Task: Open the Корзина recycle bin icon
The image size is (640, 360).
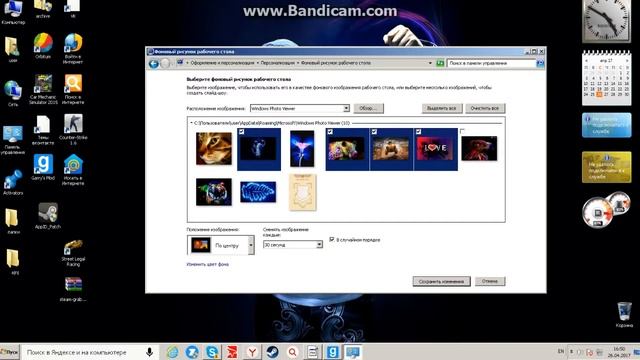Action: point(624,315)
